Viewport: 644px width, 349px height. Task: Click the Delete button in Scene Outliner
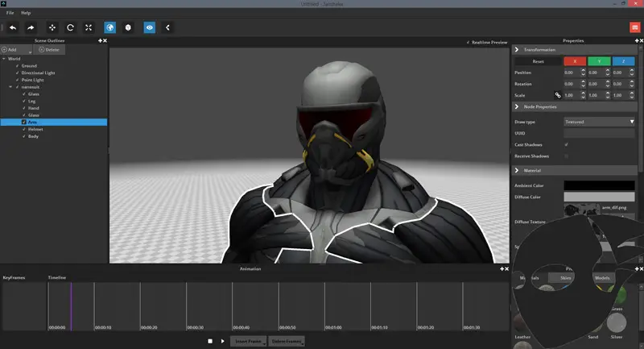[50, 50]
